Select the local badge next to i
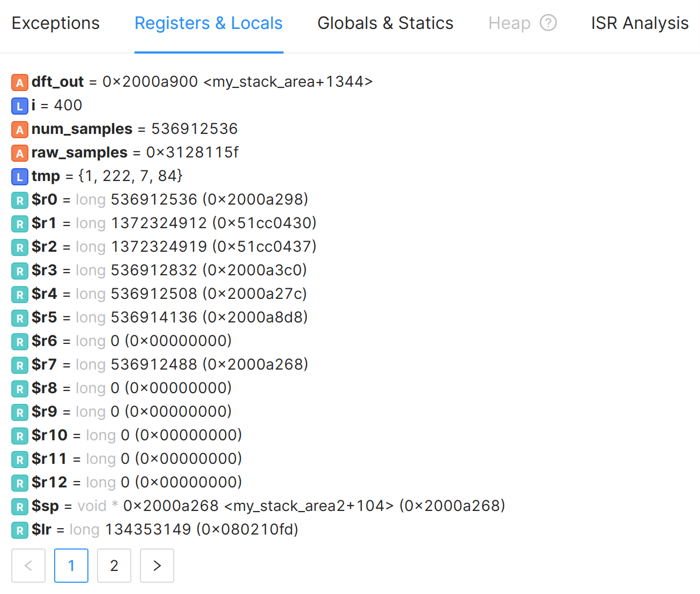This screenshot has width=700, height=594. [19, 106]
